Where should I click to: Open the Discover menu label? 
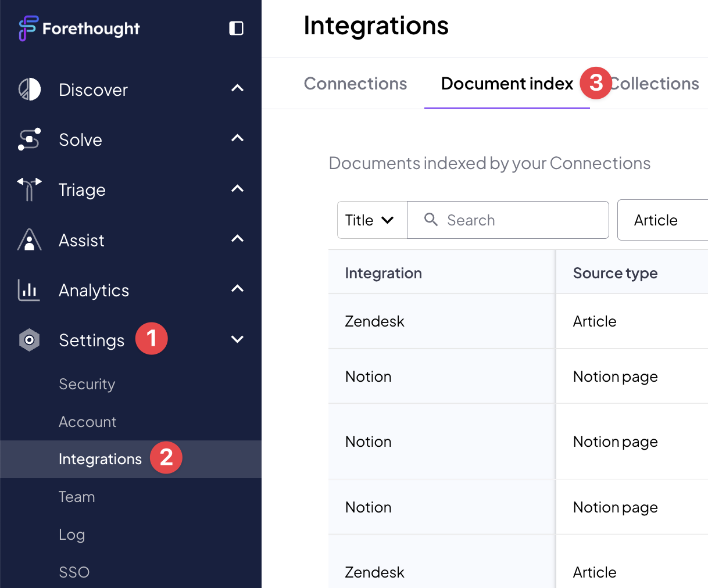pos(93,90)
